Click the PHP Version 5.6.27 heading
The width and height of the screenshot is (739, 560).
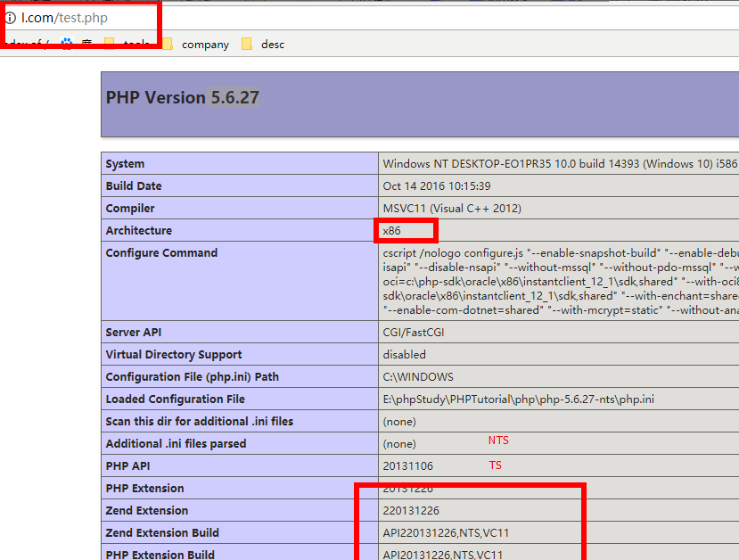183,98
